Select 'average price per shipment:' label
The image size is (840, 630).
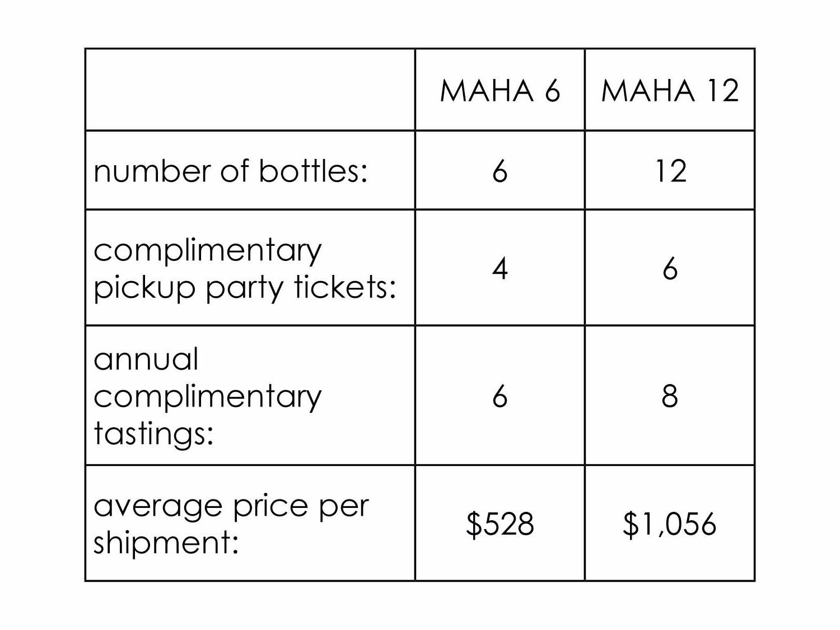[231, 524]
